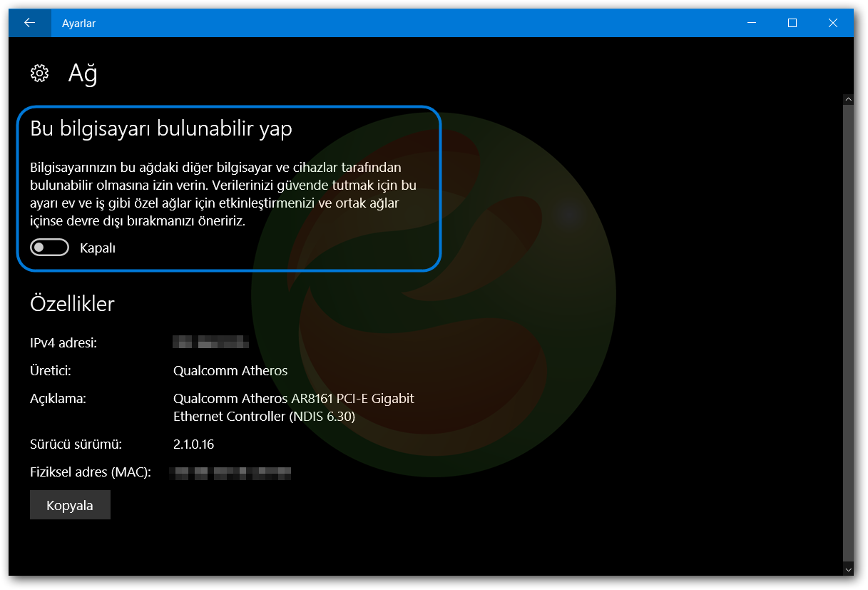
Task: Click the 'Özellikler' section heading
Action: [71, 303]
